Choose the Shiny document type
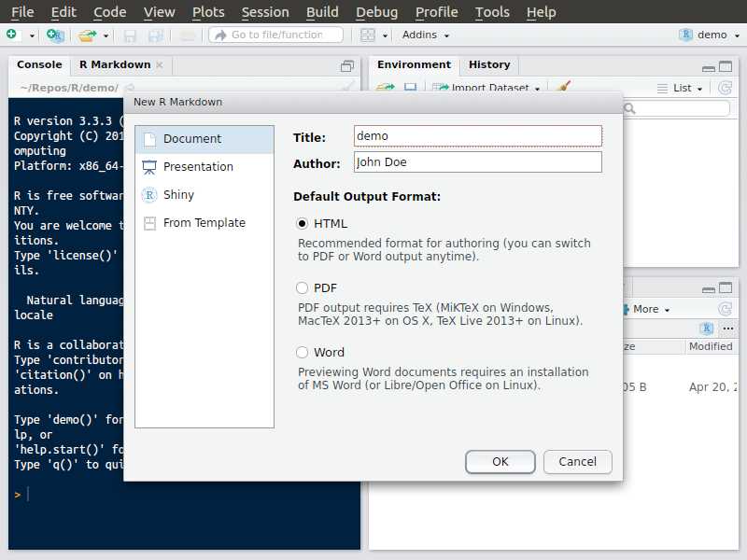The width and height of the screenshot is (747, 560). [178, 195]
